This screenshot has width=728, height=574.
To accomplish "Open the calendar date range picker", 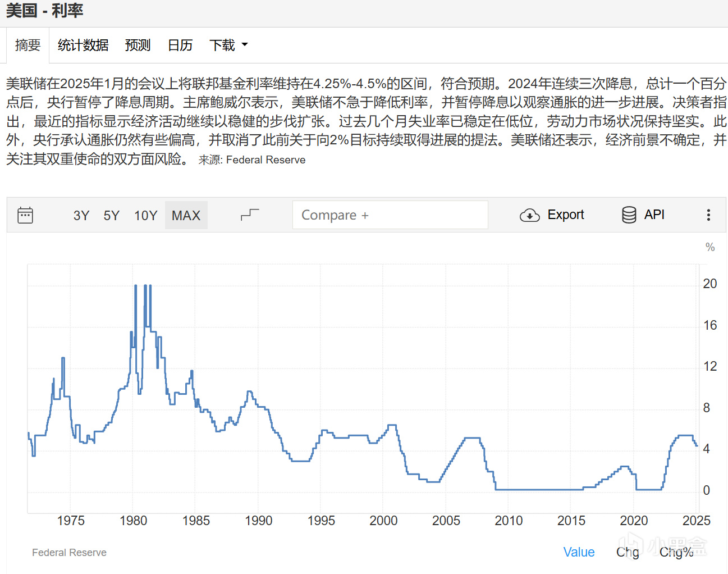I will click(25, 215).
